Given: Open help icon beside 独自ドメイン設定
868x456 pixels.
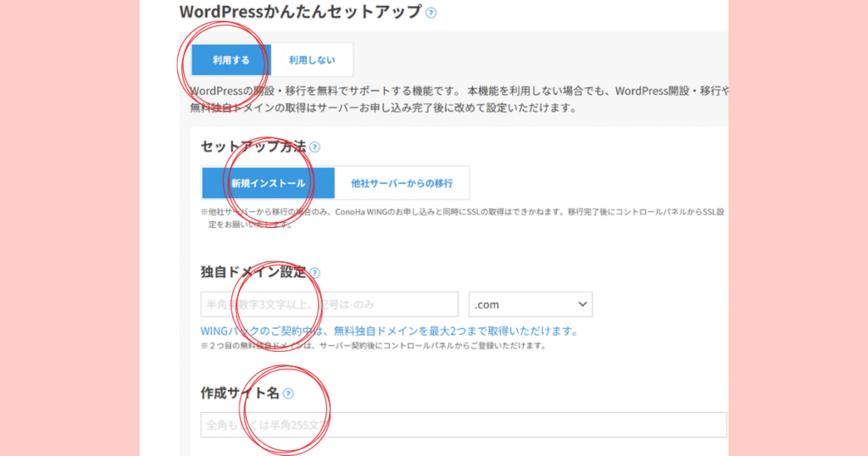Looking at the screenshot, I should 314,273.
